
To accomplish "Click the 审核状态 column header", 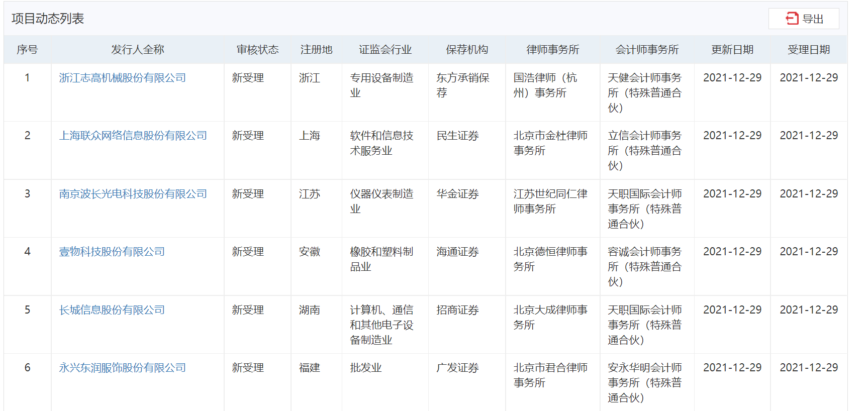I will (x=257, y=50).
